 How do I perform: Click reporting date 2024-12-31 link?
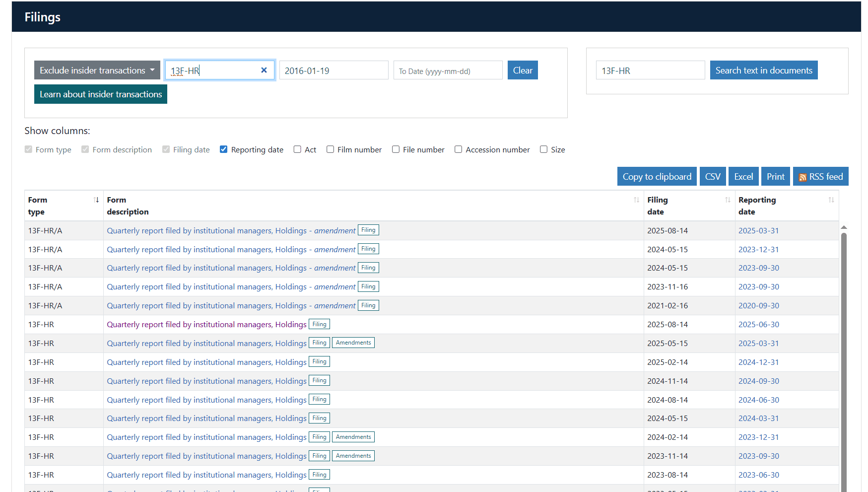759,362
